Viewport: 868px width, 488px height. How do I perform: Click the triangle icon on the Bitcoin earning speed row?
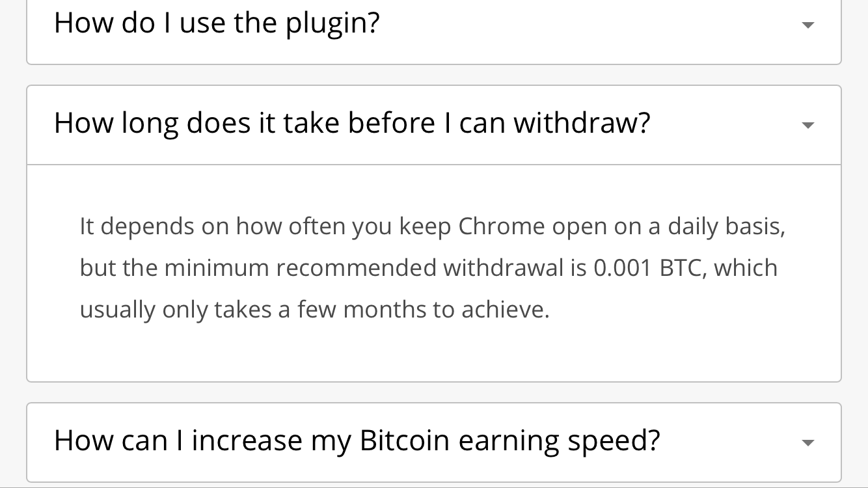(807, 442)
